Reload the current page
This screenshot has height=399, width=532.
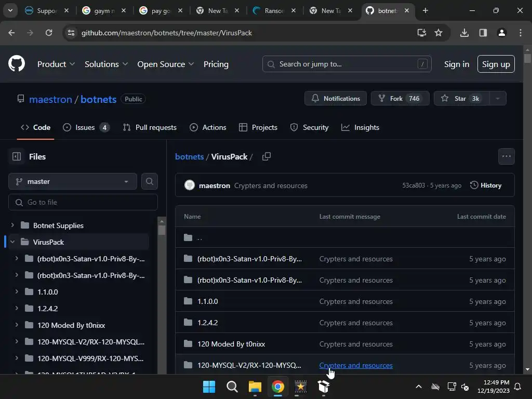pos(49,33)
